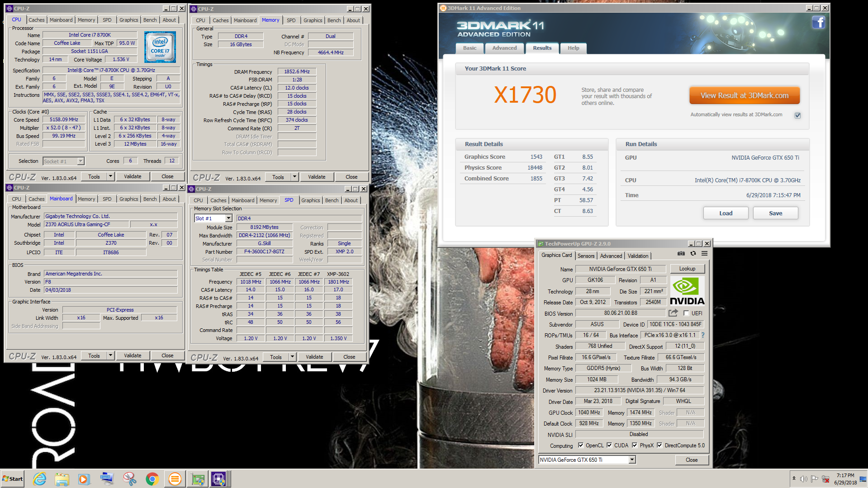The width and height of the screenshot is (868, 488).
Task: Click Validate in the Memory CPU-Z window
Action: pos(317,177)
